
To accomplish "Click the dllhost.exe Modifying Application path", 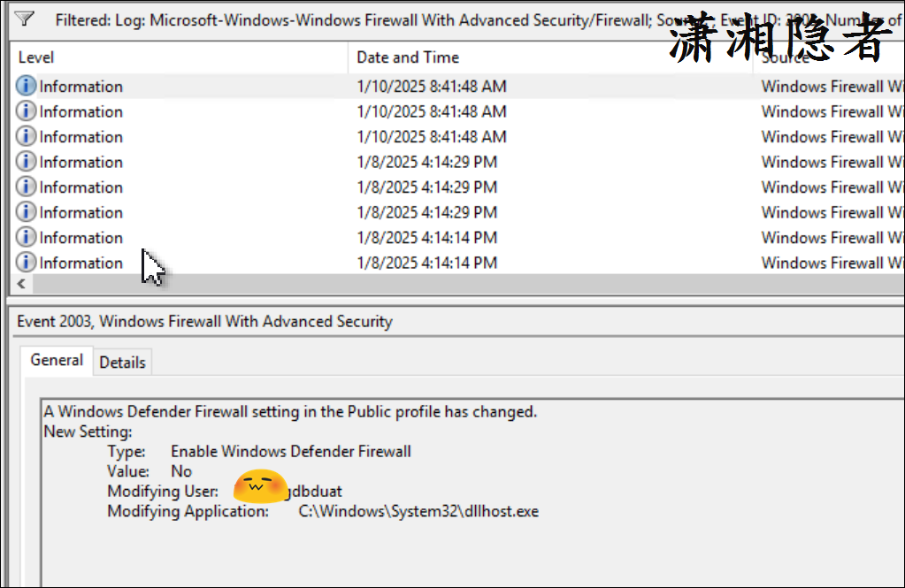I will [418, 511].
